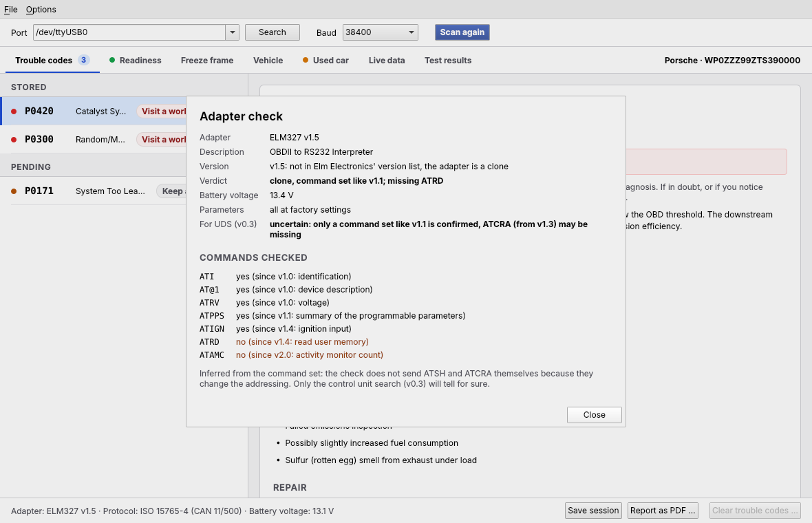Click the ATI command row
Screen dimensions: 812x523
[x=275, y=277]
